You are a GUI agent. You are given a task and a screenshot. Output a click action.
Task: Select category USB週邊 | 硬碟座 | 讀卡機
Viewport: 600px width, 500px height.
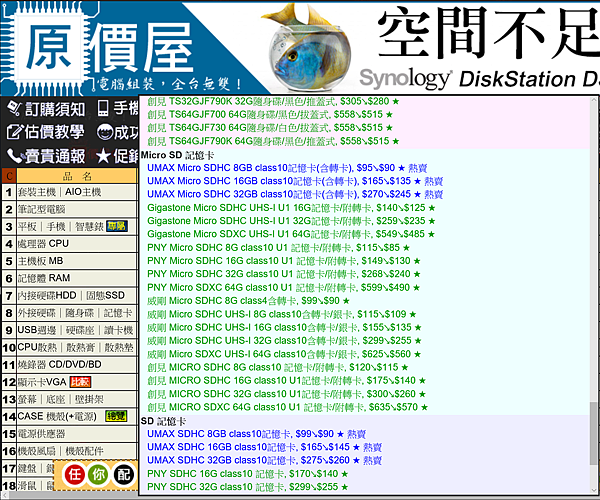coord(77,330)
